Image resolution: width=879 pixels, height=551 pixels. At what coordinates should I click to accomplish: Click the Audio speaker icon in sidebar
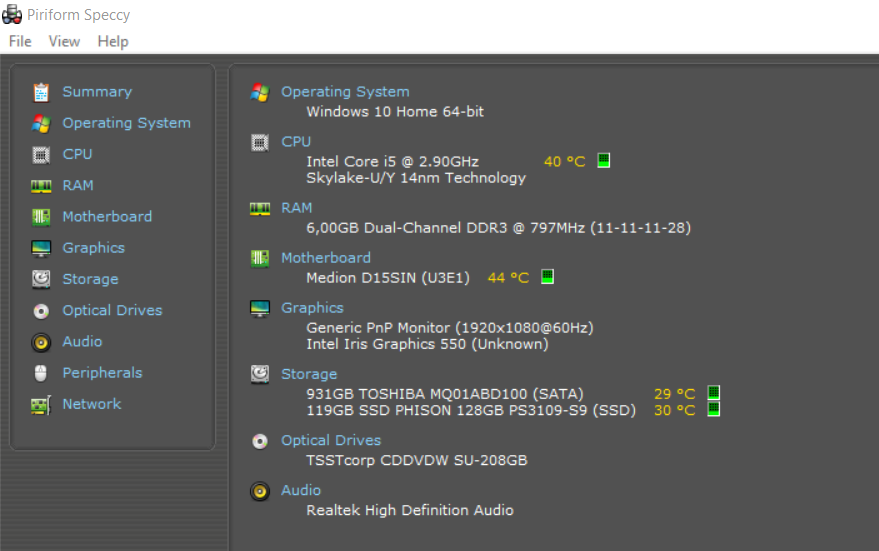click(x=41, y=342)
